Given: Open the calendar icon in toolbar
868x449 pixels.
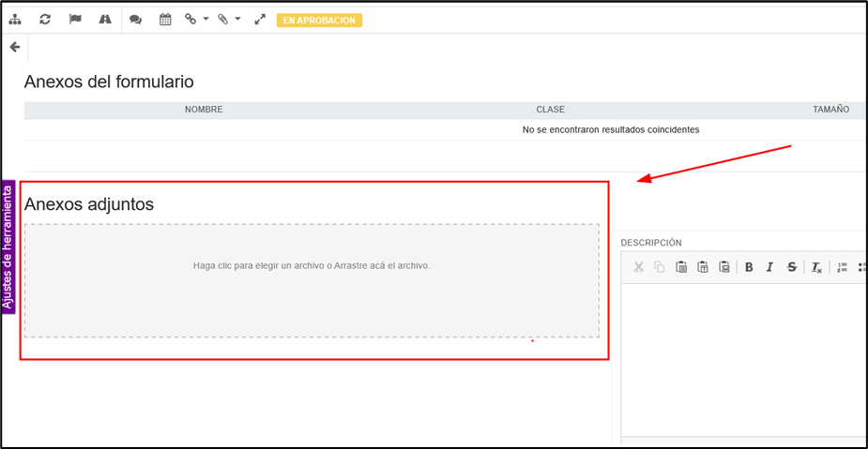Looking at the screenshot, I should pyautogui.click(x=165, y=19).
